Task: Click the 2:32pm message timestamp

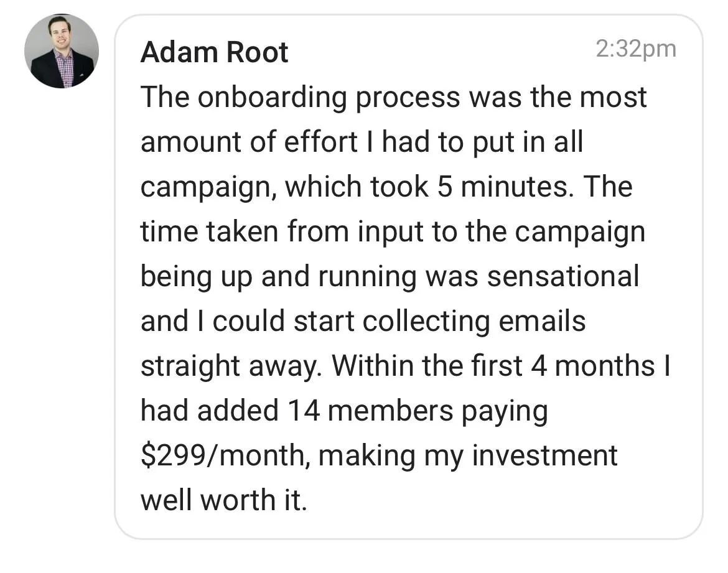Action: 635,49
